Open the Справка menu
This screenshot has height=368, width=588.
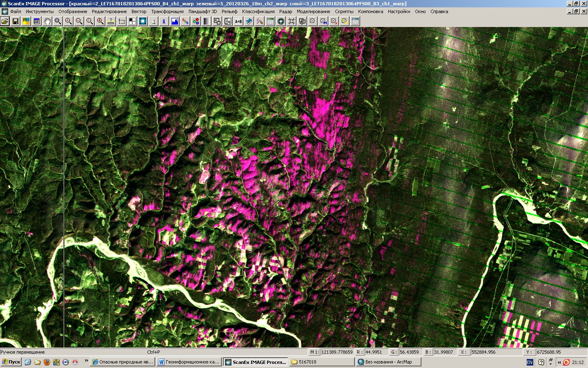click(439, 11)
